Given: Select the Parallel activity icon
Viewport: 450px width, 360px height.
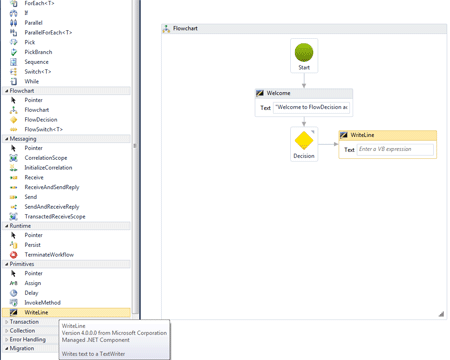Looking at the screenshot, I should [x=13, y=23].
